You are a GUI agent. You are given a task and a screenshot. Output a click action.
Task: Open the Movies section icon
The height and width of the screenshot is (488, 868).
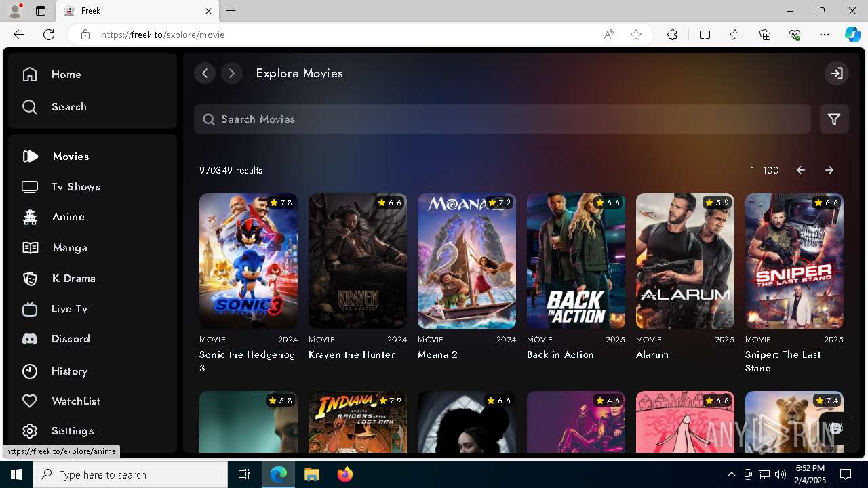[30, 157]
